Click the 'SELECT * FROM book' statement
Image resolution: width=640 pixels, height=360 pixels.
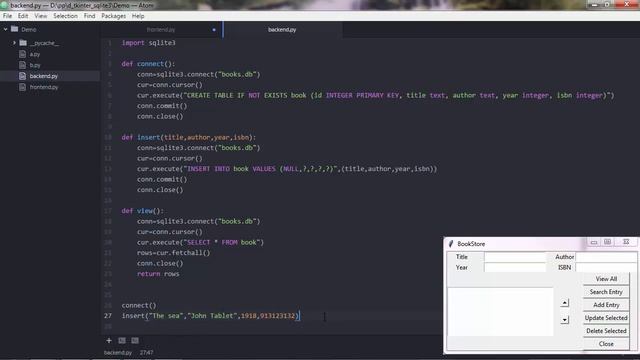tap(200, 242)
